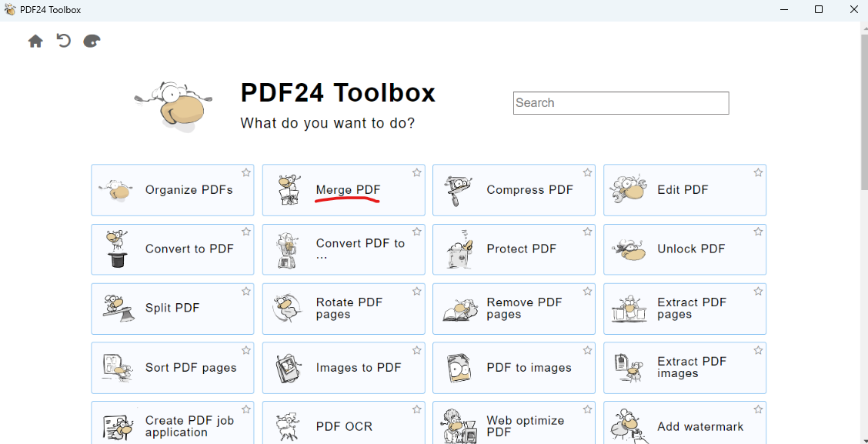Click the Sort PDF pages icon

tap(118, 368)
